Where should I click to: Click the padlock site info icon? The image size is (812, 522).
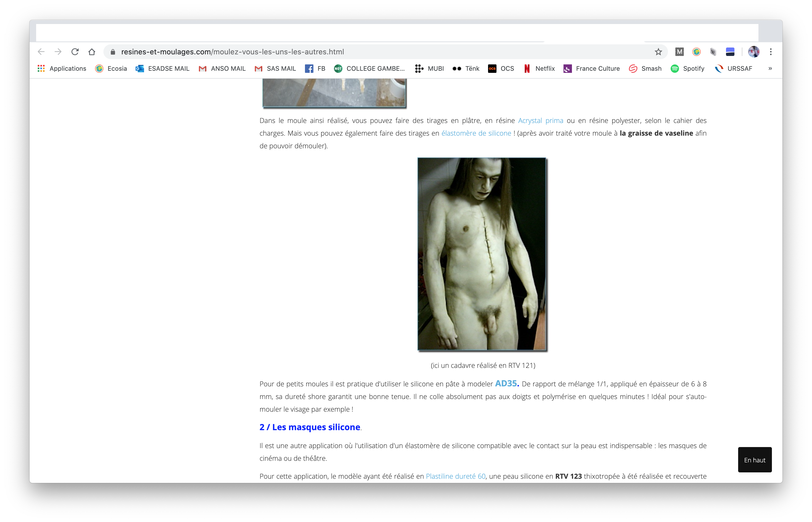click(x=113, y=52)
